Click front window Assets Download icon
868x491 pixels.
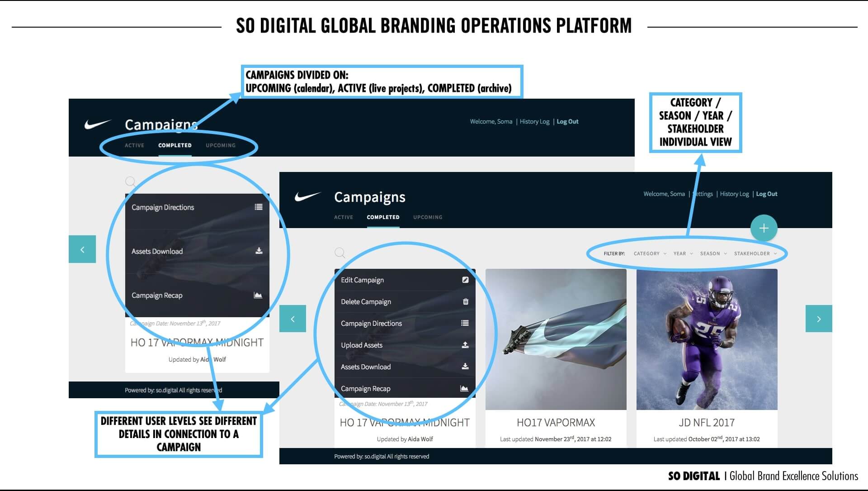click(x=465, y=367)
